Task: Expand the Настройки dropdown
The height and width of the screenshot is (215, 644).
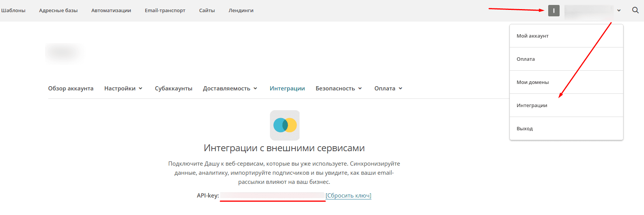Action: 123,89
